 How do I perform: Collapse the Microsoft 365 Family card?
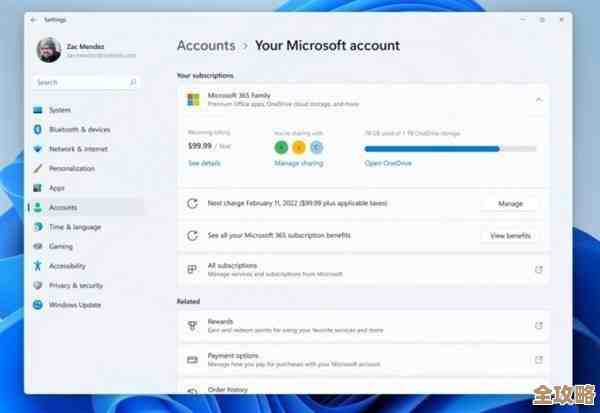[x=539, y=100]
